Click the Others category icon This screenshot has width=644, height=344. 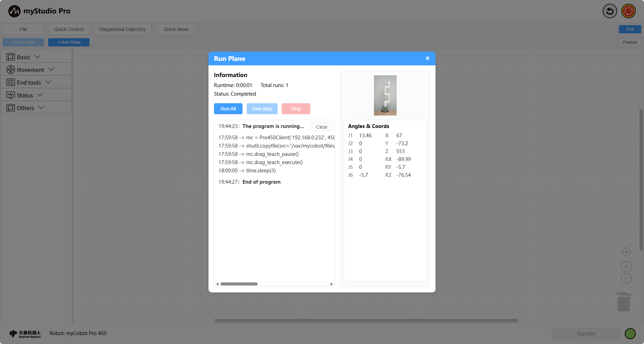click(x=11, y=108)
